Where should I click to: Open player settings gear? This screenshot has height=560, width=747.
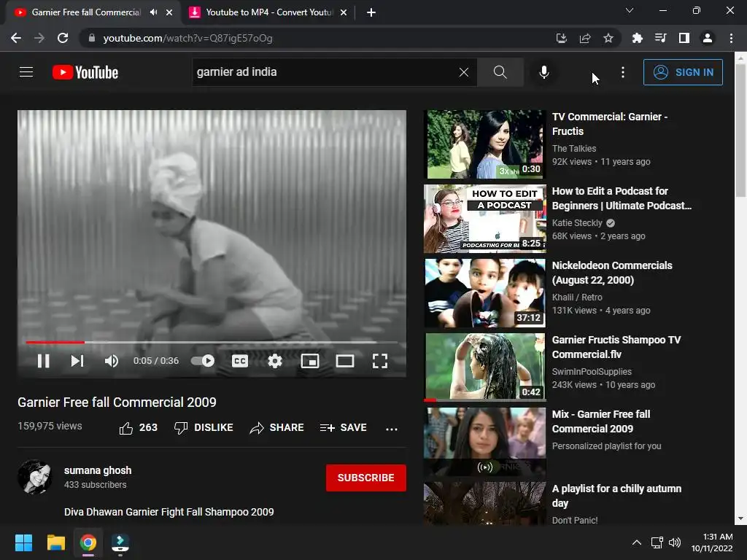tap(275, 361)
